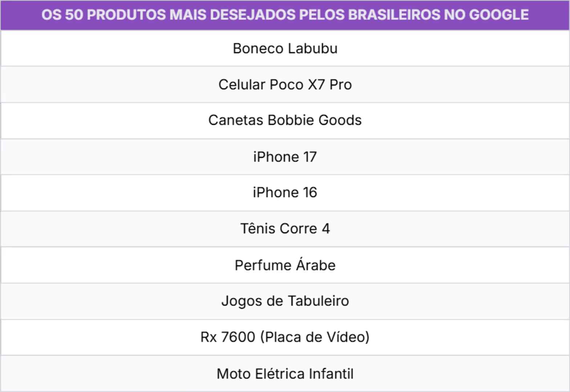Click the Perfume Árabe row

[x=285, y=265]
